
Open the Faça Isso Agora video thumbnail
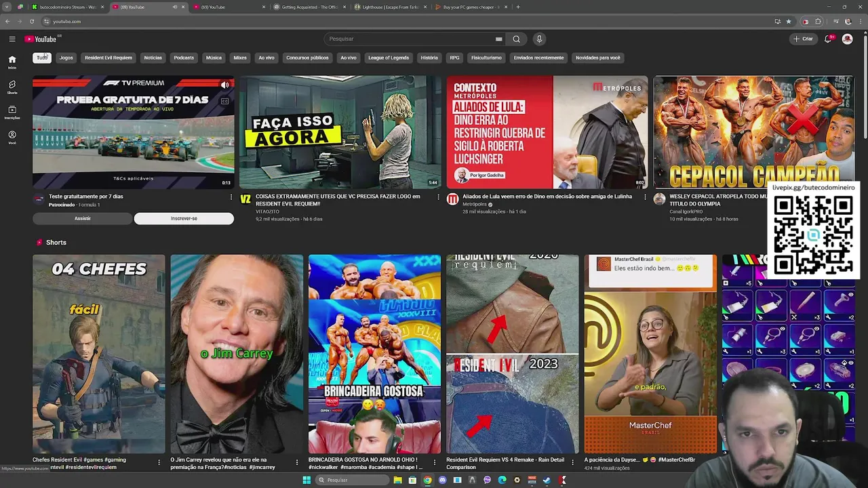[x=340, y=131]
